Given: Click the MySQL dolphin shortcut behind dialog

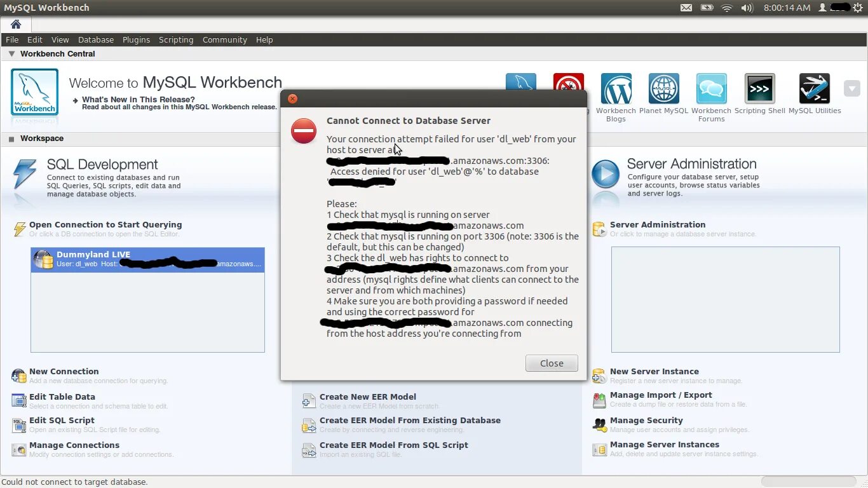Looking at the screenshot, I should click(x=520, y=81).
